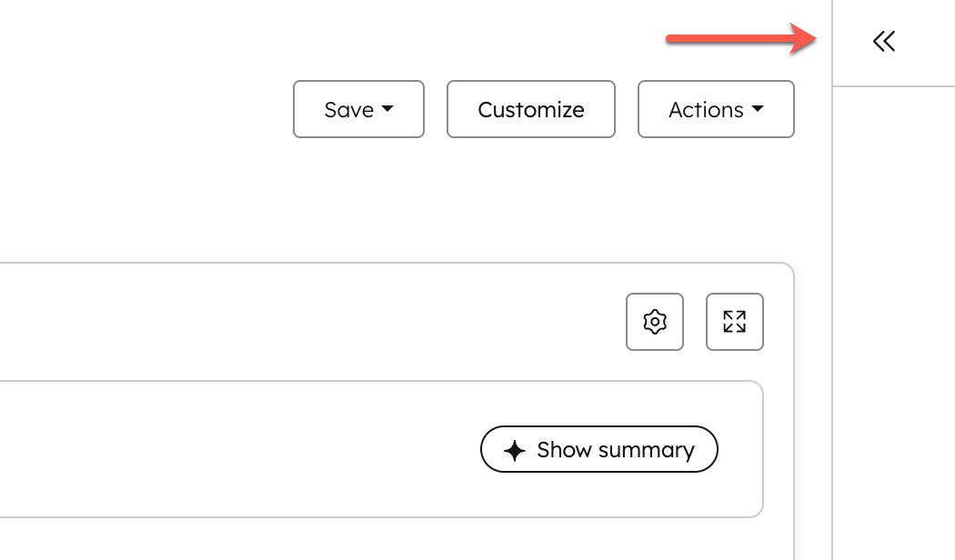Click the caret beside Actions
Image resolution: width=955 pixels, height=560 pixels.
point(757,109)
